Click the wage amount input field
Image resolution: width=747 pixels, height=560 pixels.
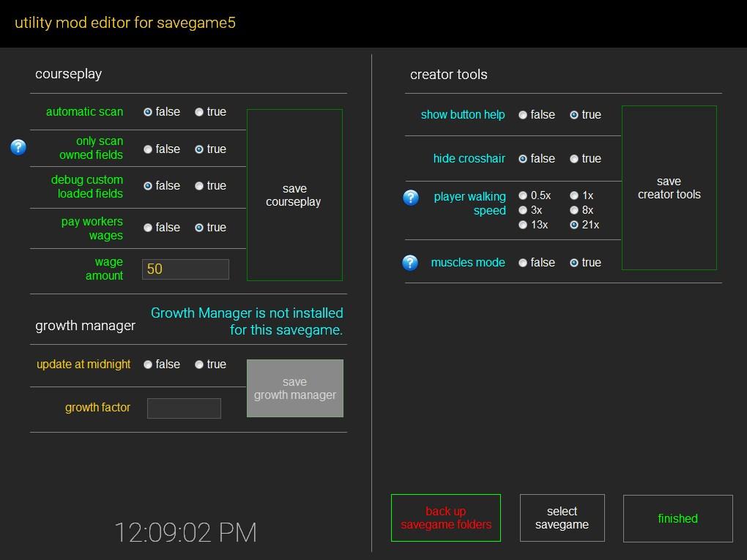pyautogui.click(x=185, y=269)
